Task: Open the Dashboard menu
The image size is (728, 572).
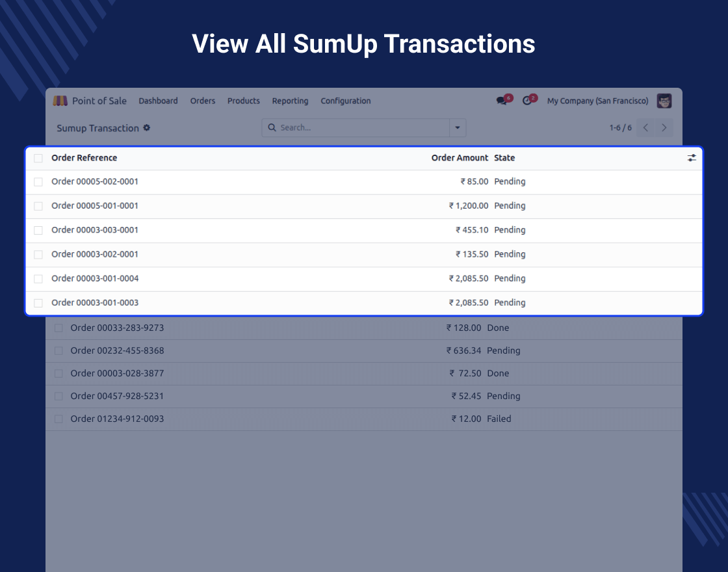Action: click(159, 101)
